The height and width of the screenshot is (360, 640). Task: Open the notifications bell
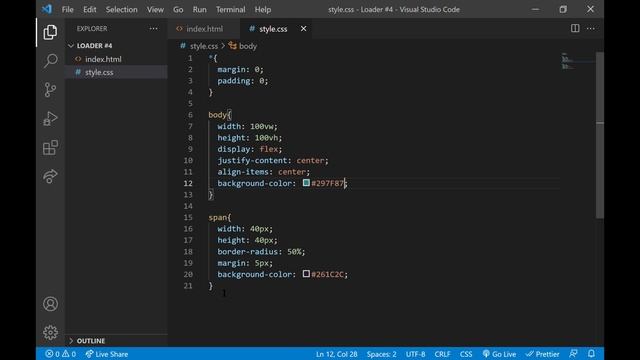[x=591, y=354]
